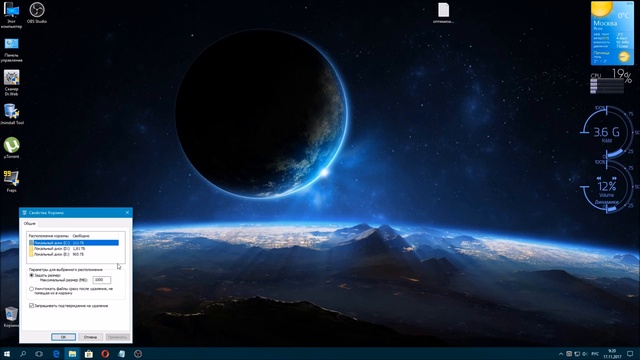Select the 'Общие' tab in the Recycle Bin properties dialog
This screenshot has width=640, height=360.
[x=30, y=224]
